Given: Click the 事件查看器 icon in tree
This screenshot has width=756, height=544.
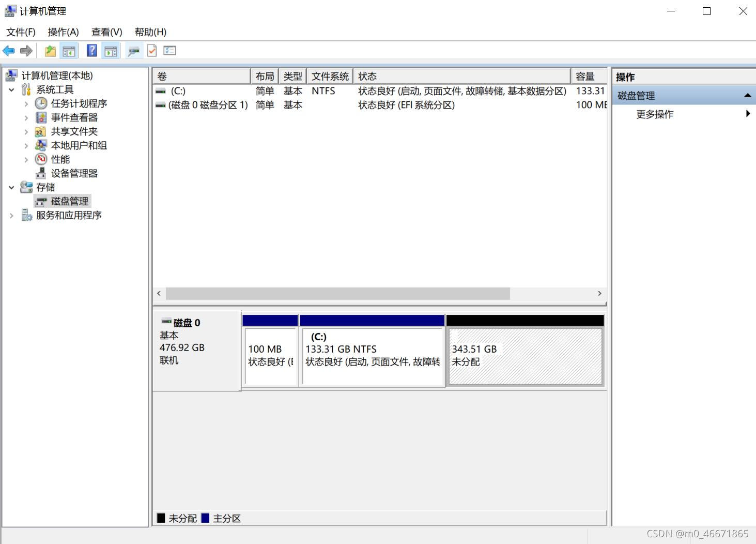Looking at the screenshot, I should [x=41, y=117].
